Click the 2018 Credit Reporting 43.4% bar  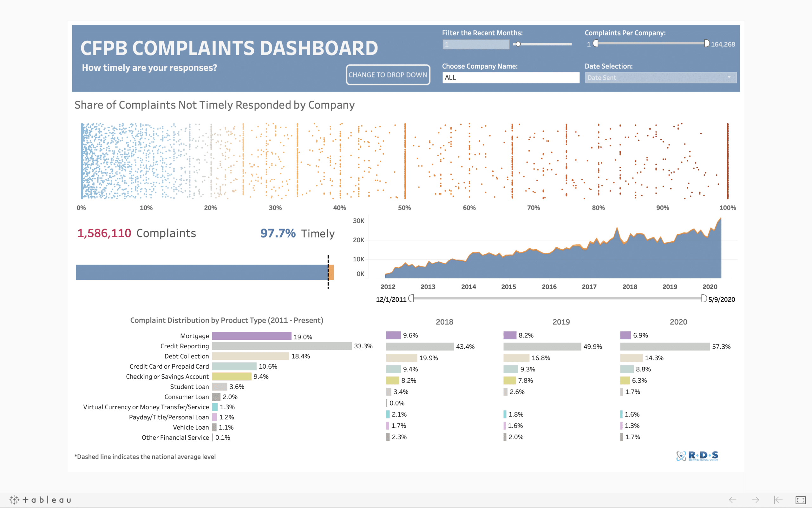click(x=420, y=346)
